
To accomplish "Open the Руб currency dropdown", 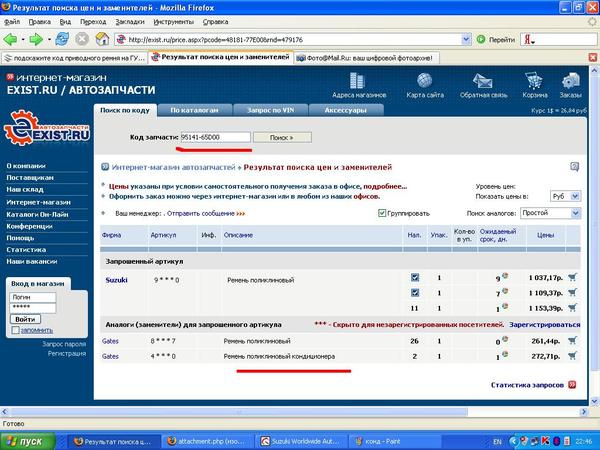I will [575, 196].
